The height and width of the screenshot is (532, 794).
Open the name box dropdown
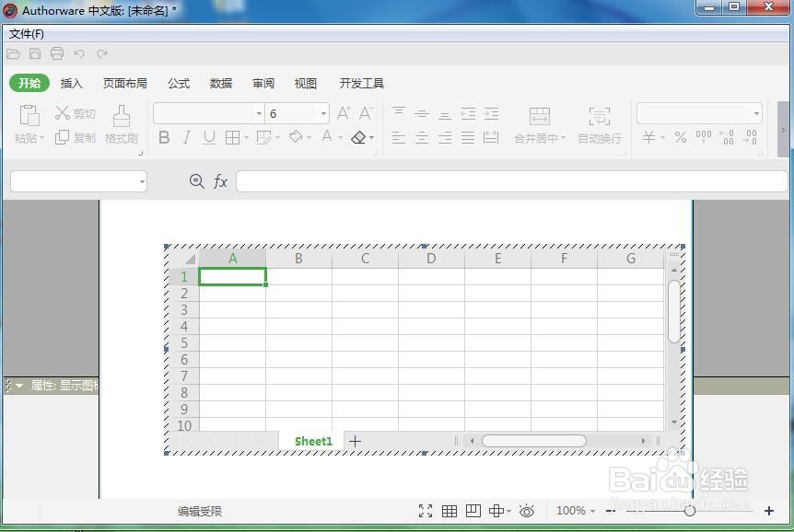142,181
